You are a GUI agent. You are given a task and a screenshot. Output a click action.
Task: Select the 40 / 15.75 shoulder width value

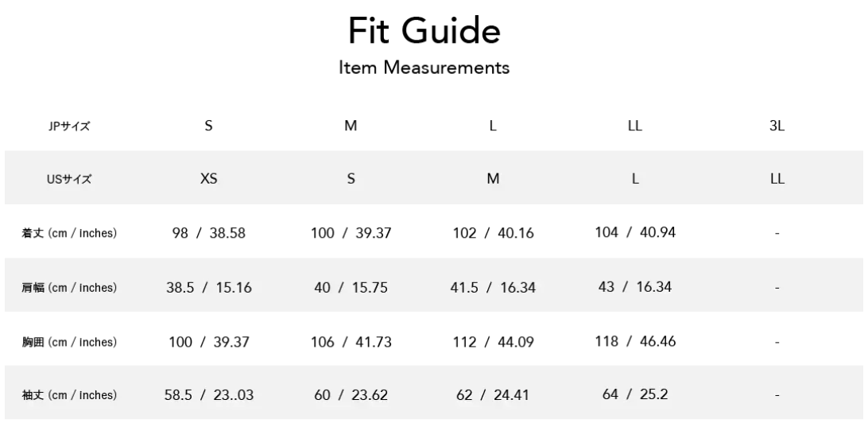(351, 288)
